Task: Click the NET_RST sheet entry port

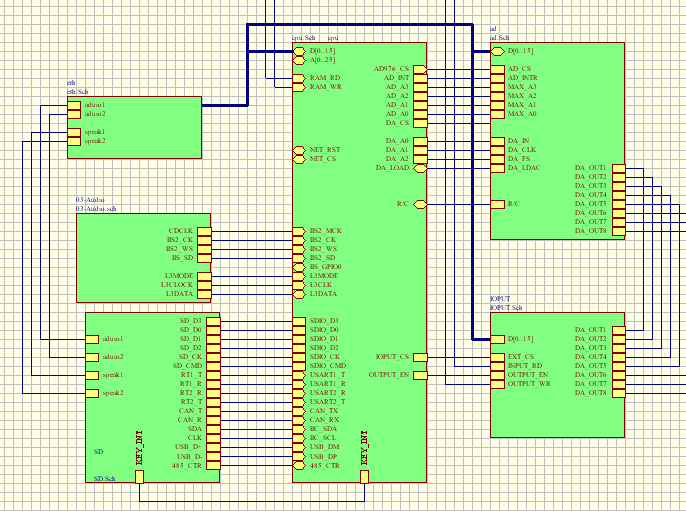Action: pyautogui.click(x=299, y=150)
